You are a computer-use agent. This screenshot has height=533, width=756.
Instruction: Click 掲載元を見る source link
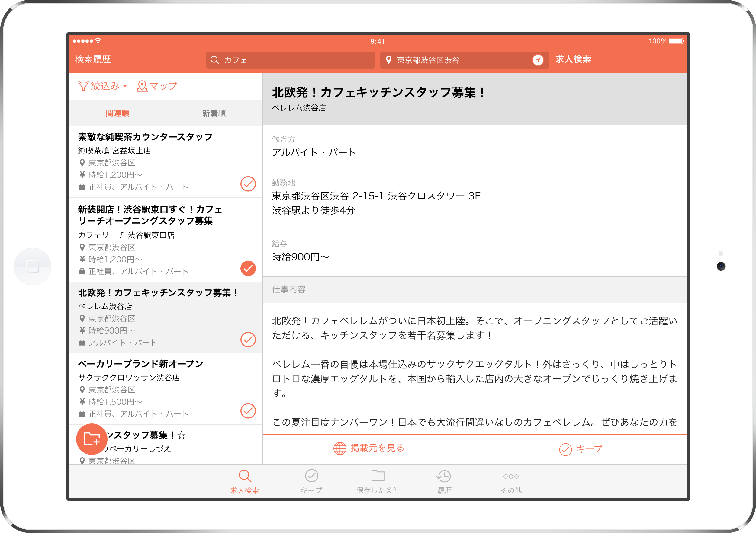pyautogui.click(x=369, y=448)
